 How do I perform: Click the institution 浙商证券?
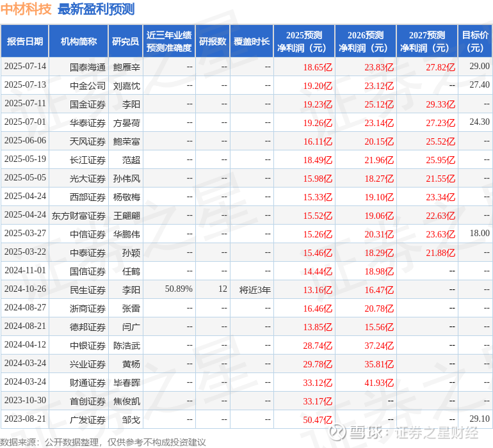point(88,308)
